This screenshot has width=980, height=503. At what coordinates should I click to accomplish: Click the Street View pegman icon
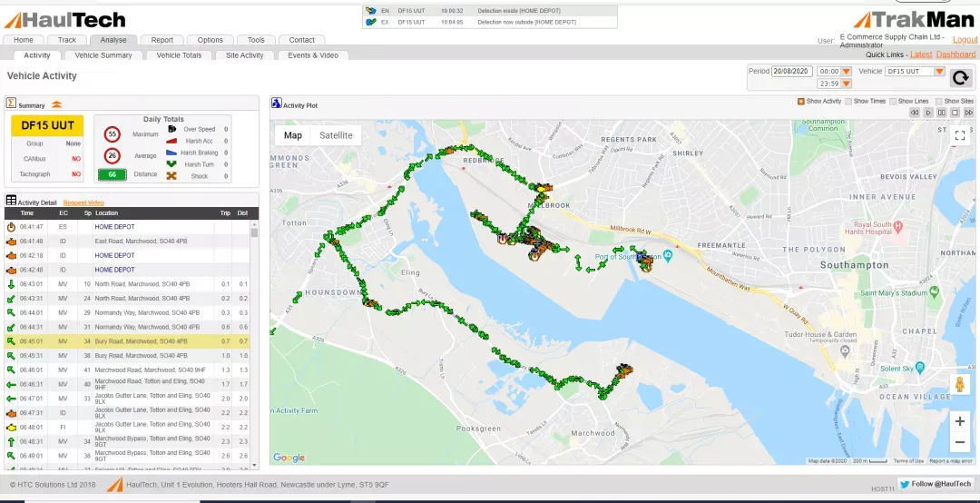tap(960, 384)
